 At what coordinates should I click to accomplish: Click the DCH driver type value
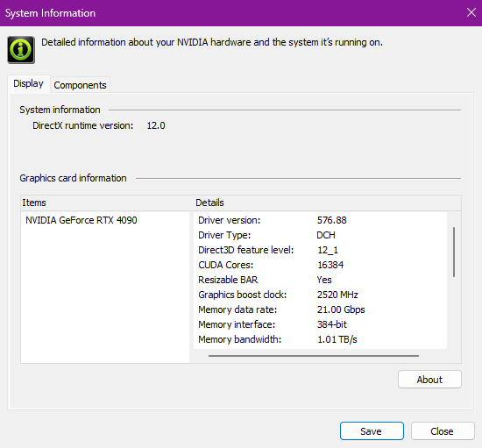[326, 235]
